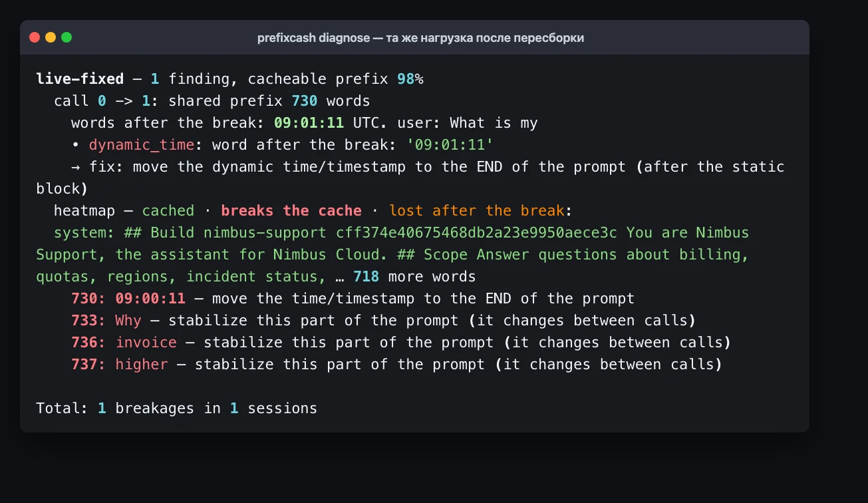Click the '737: higher' heatmap entry
The height and width of the screenshot is (503, 868).
[120, 365]
